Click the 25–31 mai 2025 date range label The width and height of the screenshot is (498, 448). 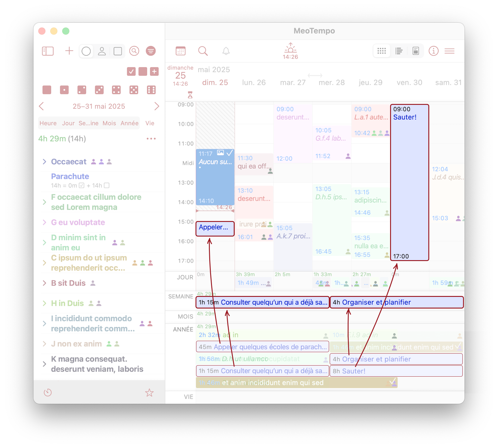(99, 106)
